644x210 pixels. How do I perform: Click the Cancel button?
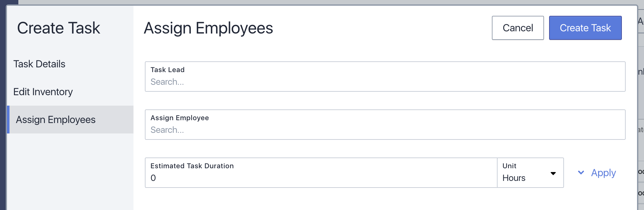(518, 28)
